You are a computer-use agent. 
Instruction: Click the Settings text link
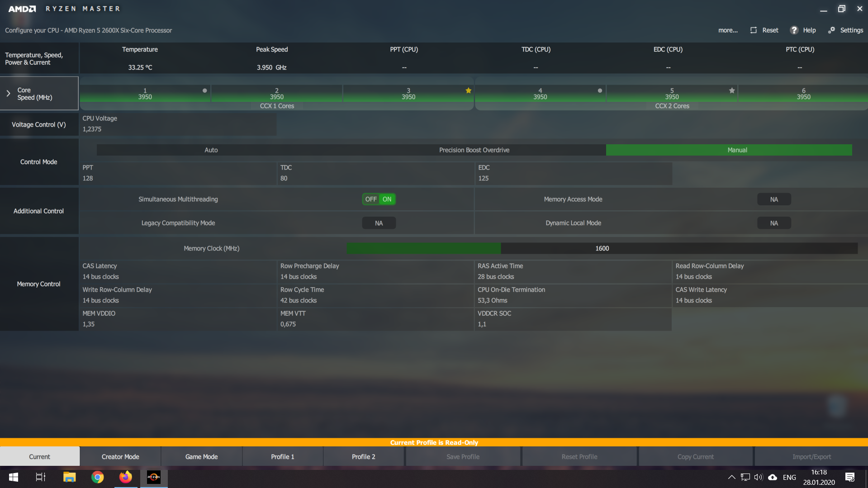852,30
